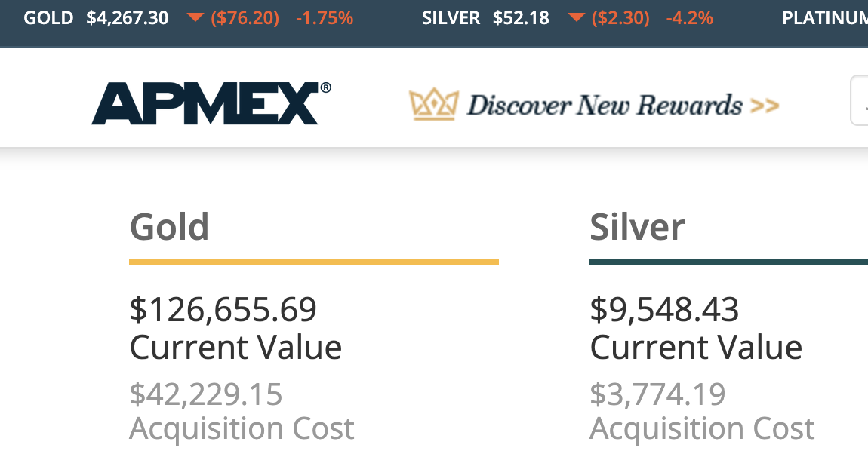Open the Silver portfolio heading
Screen dimensions: 868x460
(x=637, y=226)
